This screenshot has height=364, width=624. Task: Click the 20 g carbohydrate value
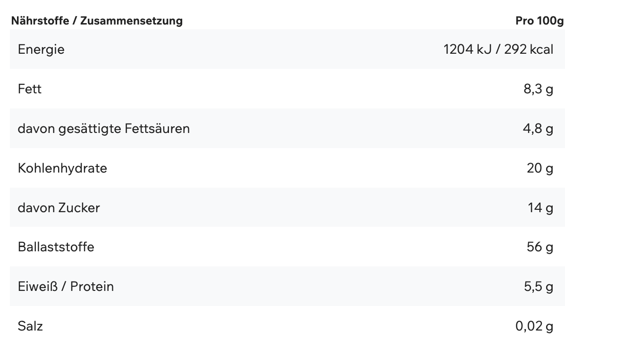540,168
